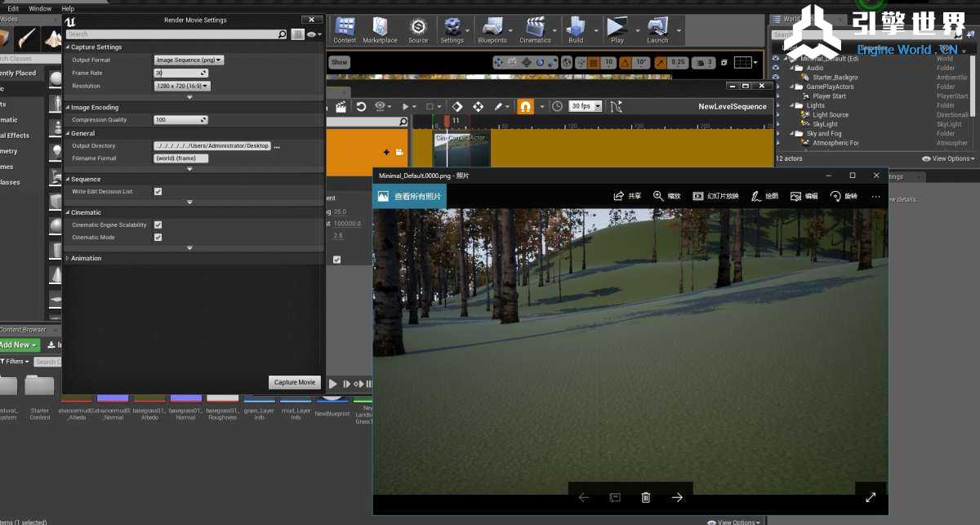Open the Blueprints toolbar icon

point(492,30)
